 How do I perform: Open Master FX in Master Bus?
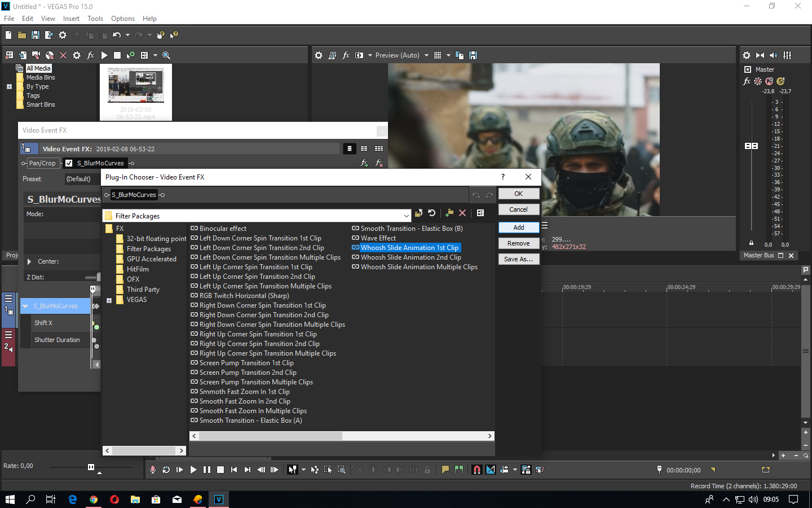pos(747,81)
